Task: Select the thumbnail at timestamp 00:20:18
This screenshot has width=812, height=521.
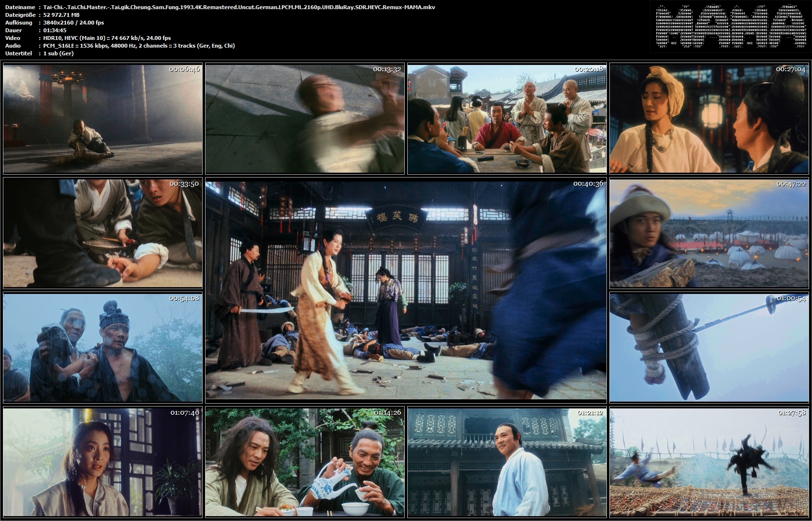Action: point(507,118)
